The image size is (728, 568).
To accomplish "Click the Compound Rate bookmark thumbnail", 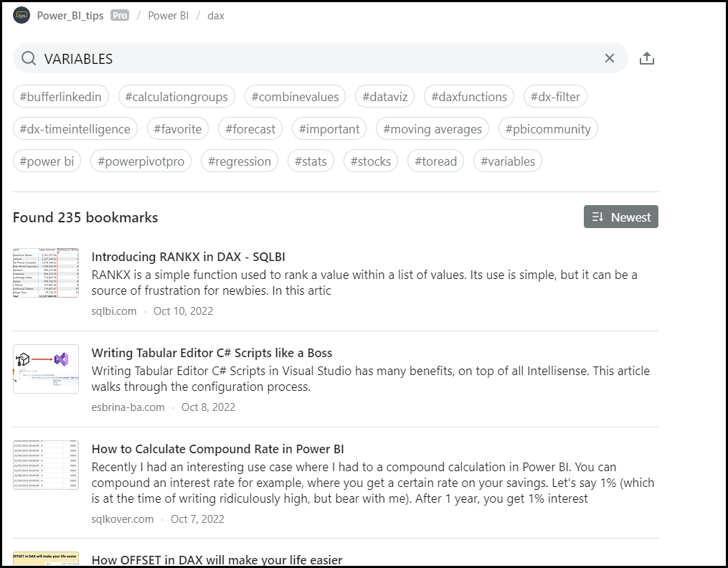I will pyautogui.click(x=46, y=465).
